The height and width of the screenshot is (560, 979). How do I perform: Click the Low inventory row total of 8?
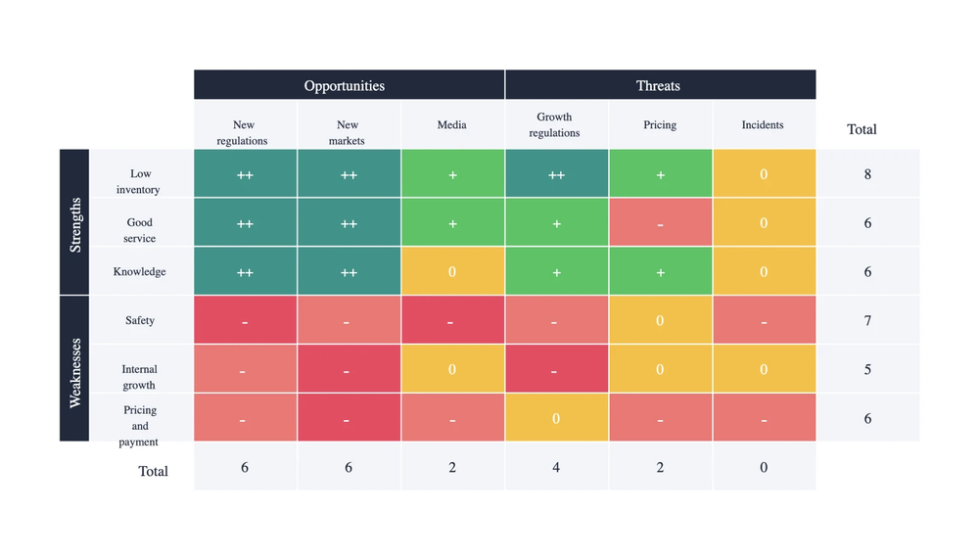click(867, 174)
